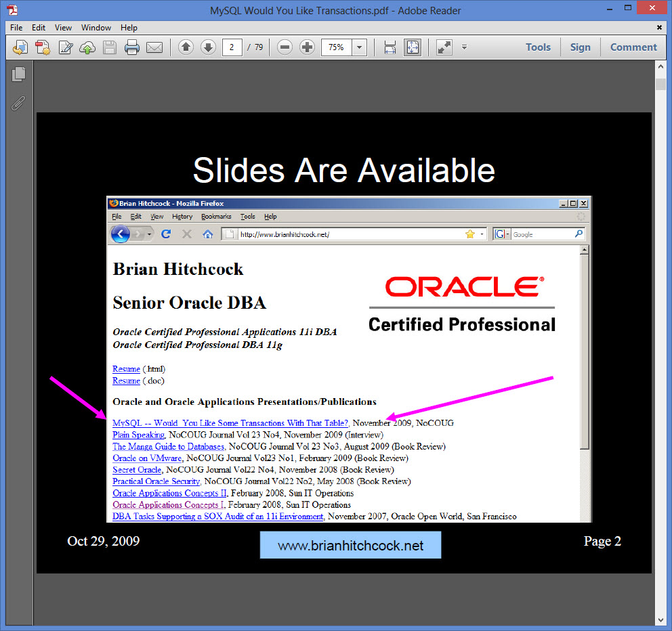Viewport: 672px width, 631px height.
Task: Zoom in using the plus button
Action: coord(308,47)
